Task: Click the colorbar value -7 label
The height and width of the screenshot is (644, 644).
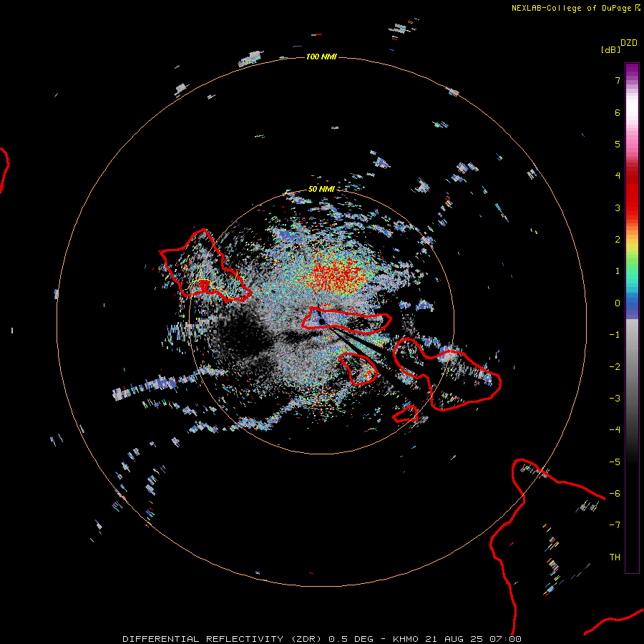Action: click(x=615, y=525)
